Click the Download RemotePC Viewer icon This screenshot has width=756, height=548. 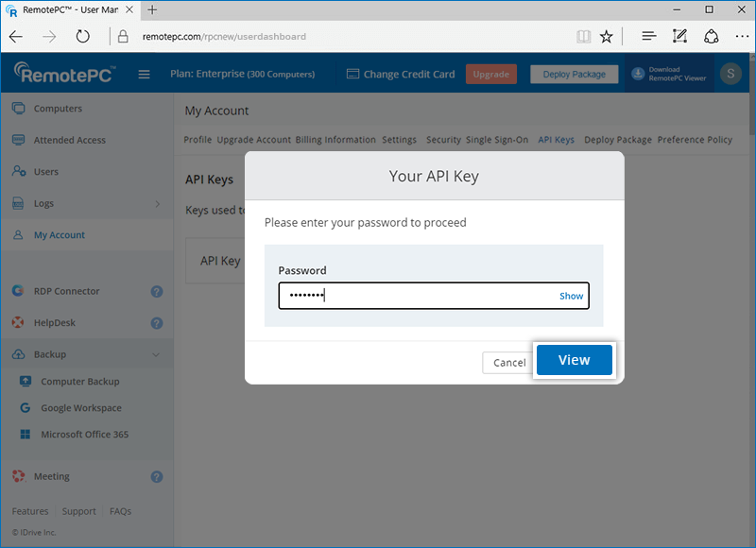[x=638, y=74]
